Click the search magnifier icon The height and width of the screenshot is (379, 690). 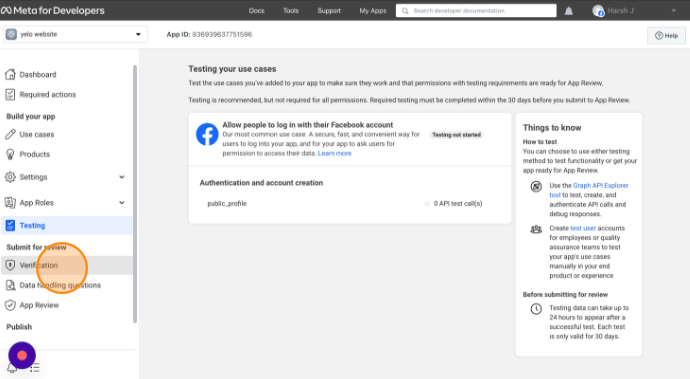pyautogui.click(x=405, y=11)
